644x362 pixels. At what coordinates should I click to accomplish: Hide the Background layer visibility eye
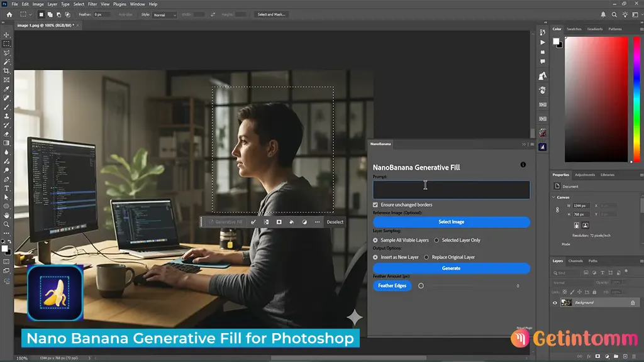[x=555, y=303]
